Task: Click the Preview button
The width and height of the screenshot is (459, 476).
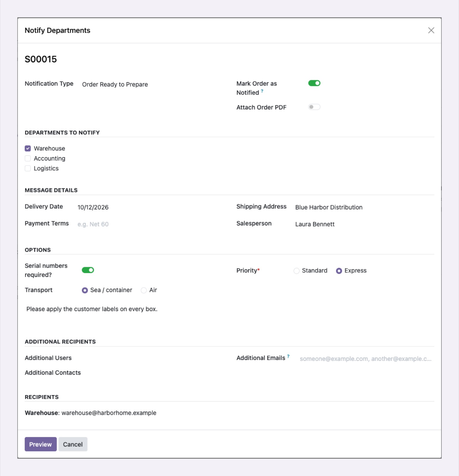Action: click(40, 444)
